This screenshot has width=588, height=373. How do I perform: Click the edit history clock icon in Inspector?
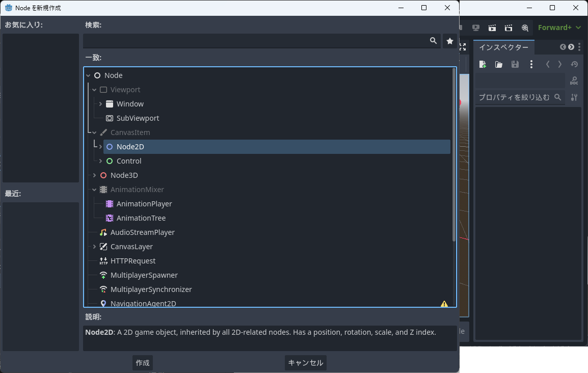pos(574,64)
